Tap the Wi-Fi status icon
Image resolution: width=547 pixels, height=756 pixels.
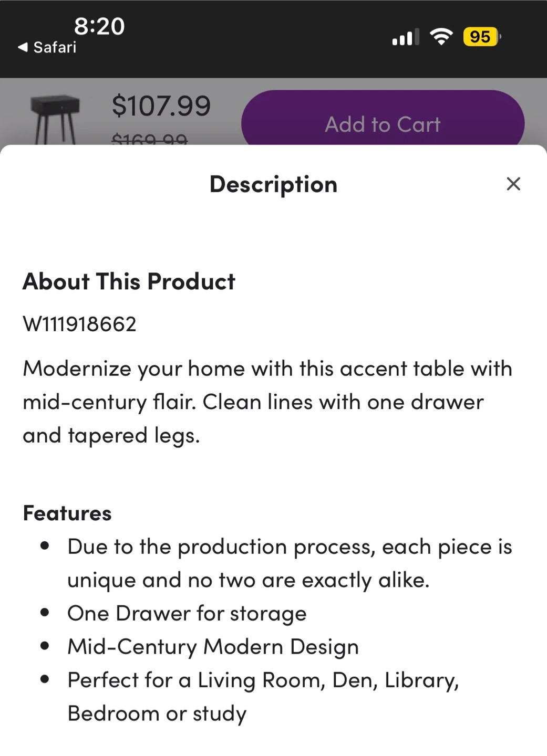441,36
